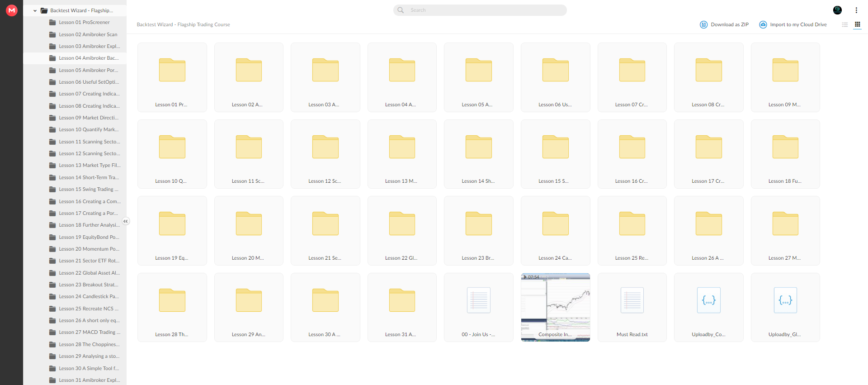
Task: Open the Lesson 19 Eq... folder tile
Action: click(x=172, y=231)
